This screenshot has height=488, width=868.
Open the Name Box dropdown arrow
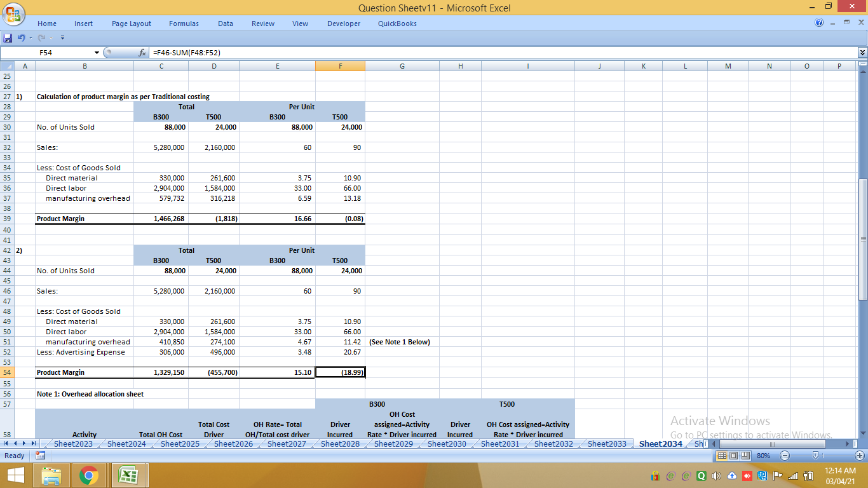[x=97, y=53]
